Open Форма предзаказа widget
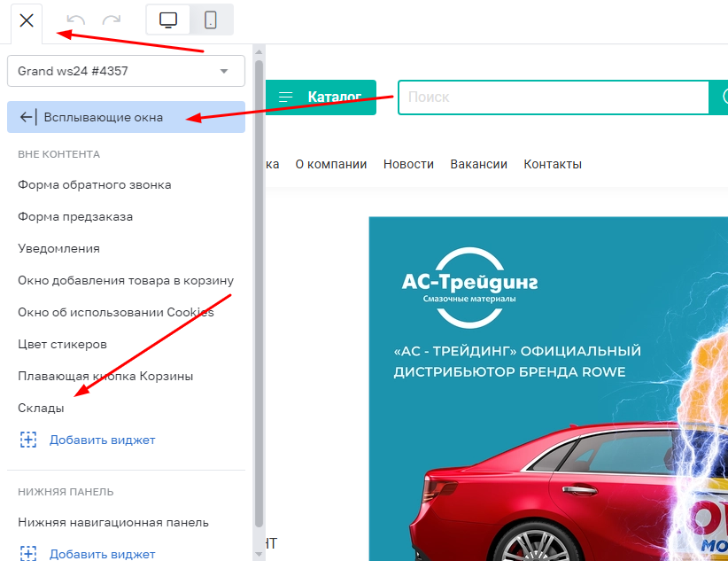 coord(75,216)
